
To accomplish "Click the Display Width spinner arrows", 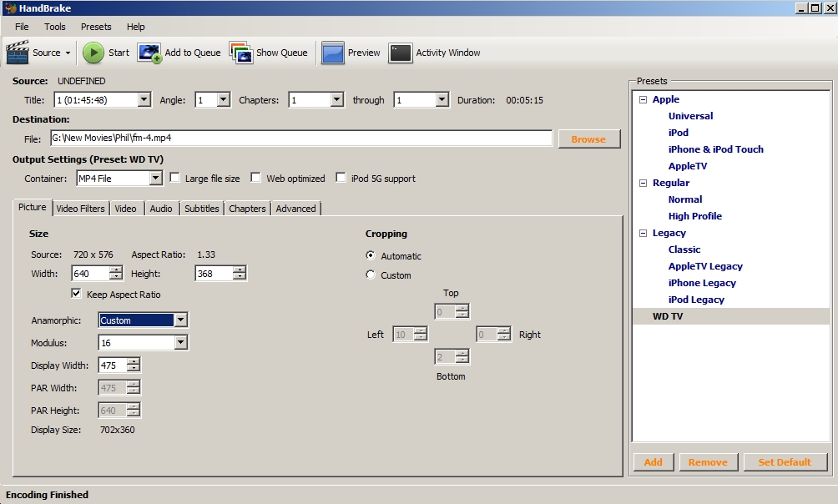I will pyautogui.click(x=133, y=365).
